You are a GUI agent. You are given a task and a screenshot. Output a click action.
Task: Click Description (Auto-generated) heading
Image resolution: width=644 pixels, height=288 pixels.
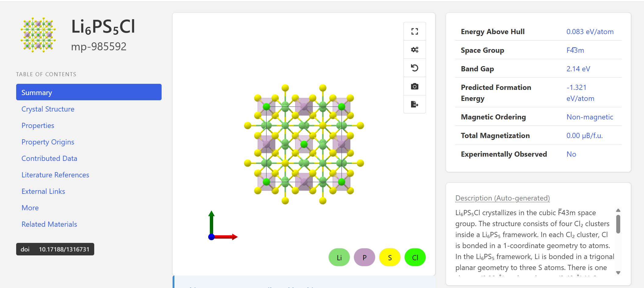503,198
